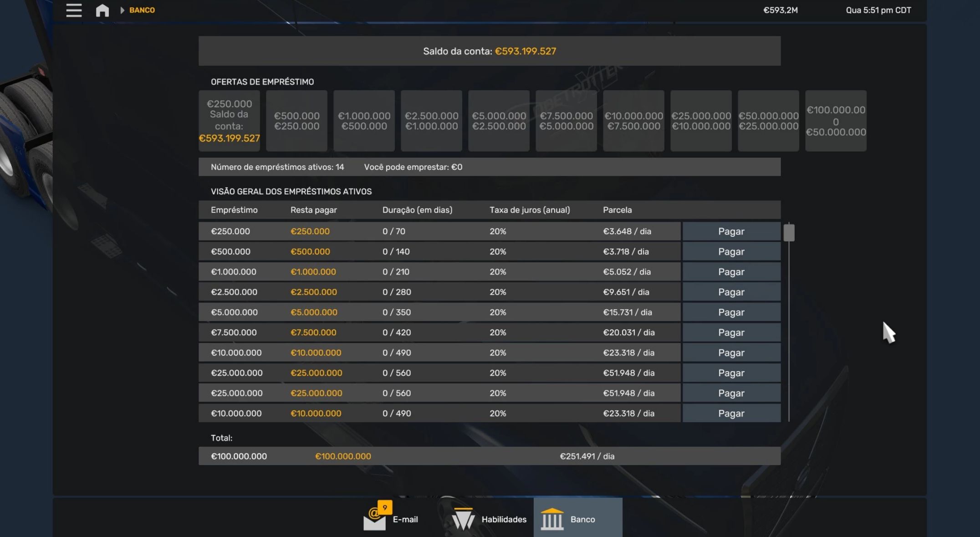The width and height of the screenshot is (980, 537).
Task: Click breadcrumb arrow before BANCO
Action: [122, 10]
